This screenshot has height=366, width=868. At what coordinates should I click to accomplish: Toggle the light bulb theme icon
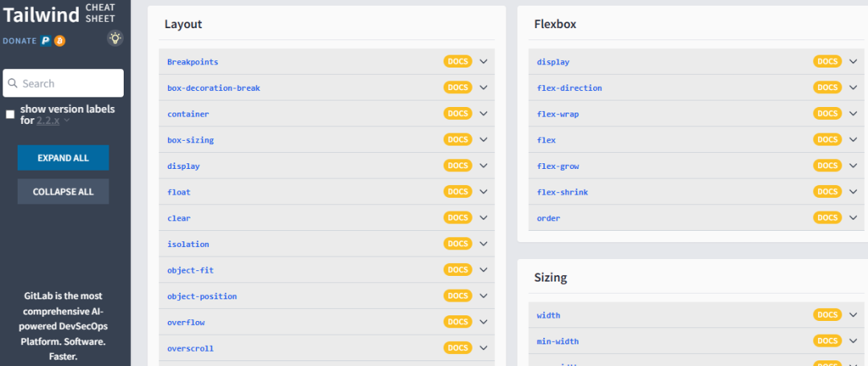[x=115, y=38]
